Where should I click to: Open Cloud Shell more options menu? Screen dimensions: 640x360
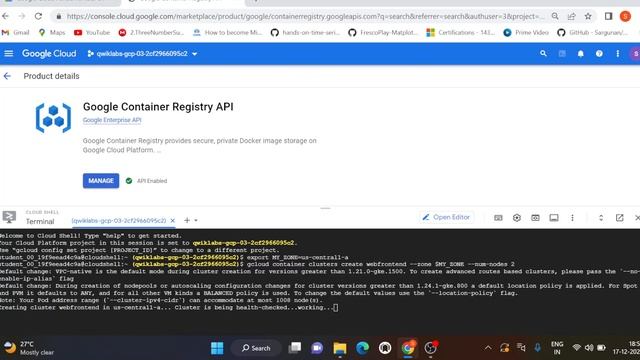pos(572,218)
